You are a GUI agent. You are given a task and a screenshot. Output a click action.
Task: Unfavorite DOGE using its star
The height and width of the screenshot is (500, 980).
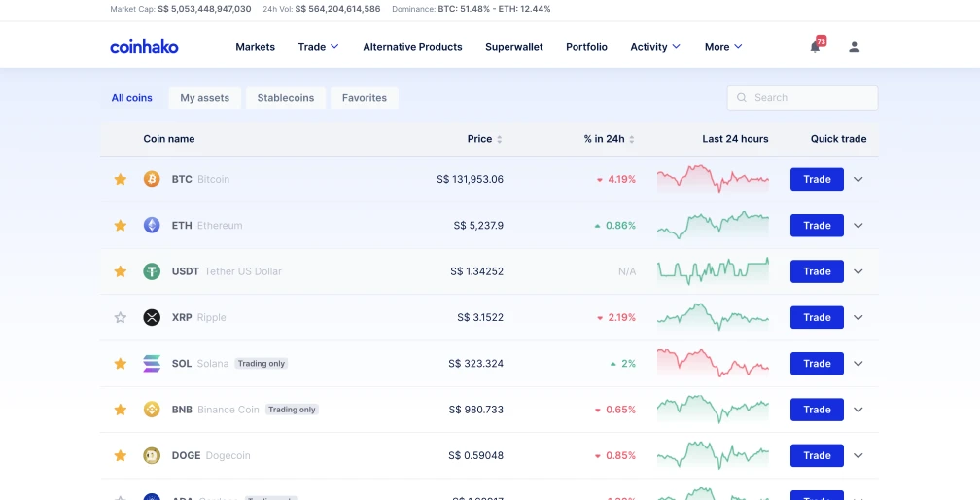pos(120,455)
